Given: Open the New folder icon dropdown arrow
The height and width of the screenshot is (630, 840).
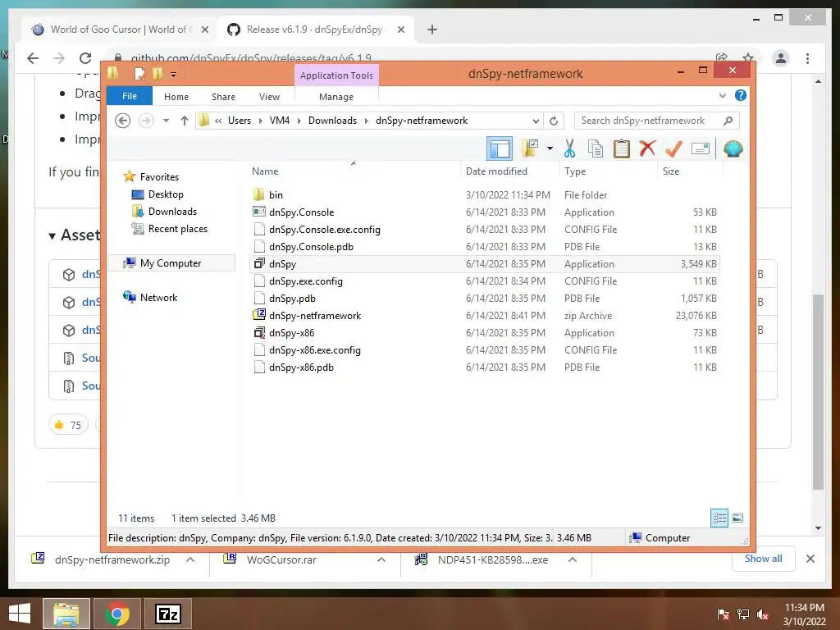Looking at the screenshot, I should 550,148.
